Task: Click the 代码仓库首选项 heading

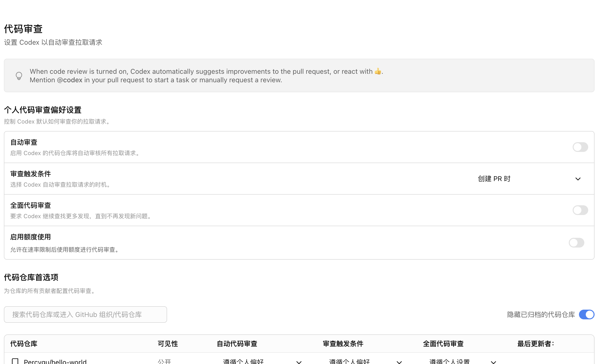Action: tap(31, 277)
